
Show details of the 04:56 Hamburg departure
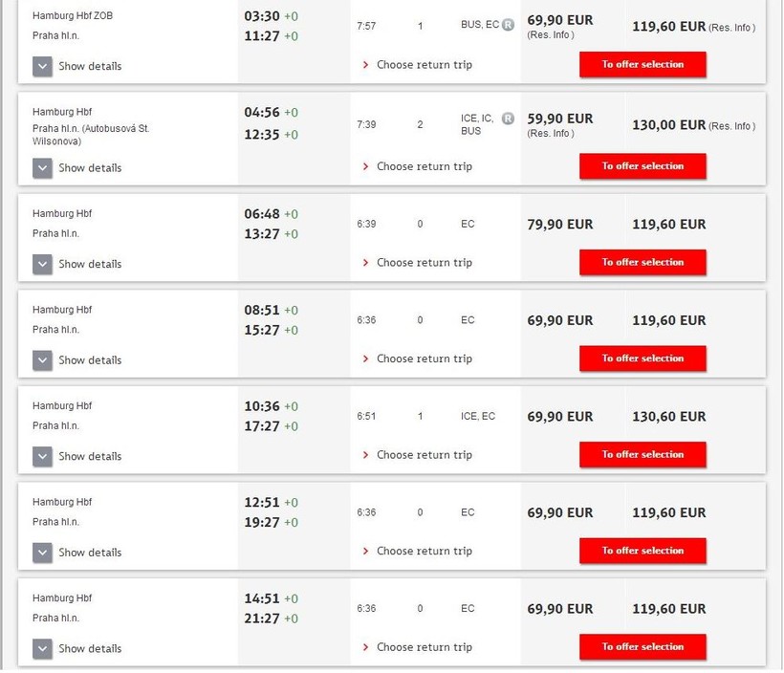[42, 167]
